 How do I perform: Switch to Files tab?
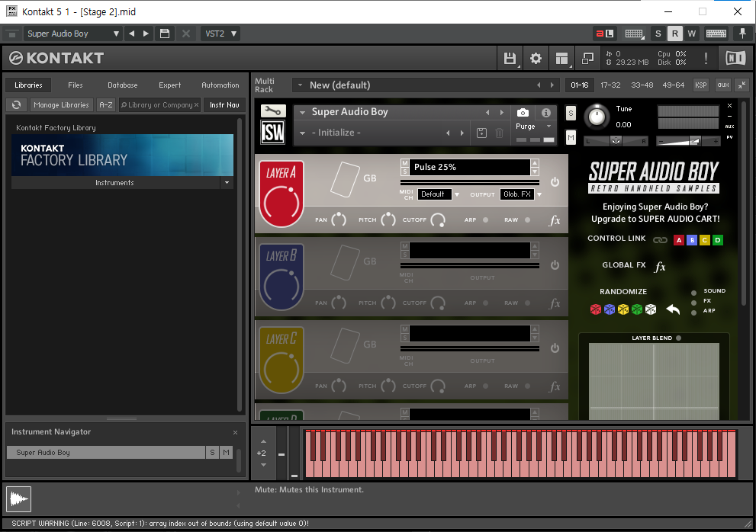tap(76, 85)
